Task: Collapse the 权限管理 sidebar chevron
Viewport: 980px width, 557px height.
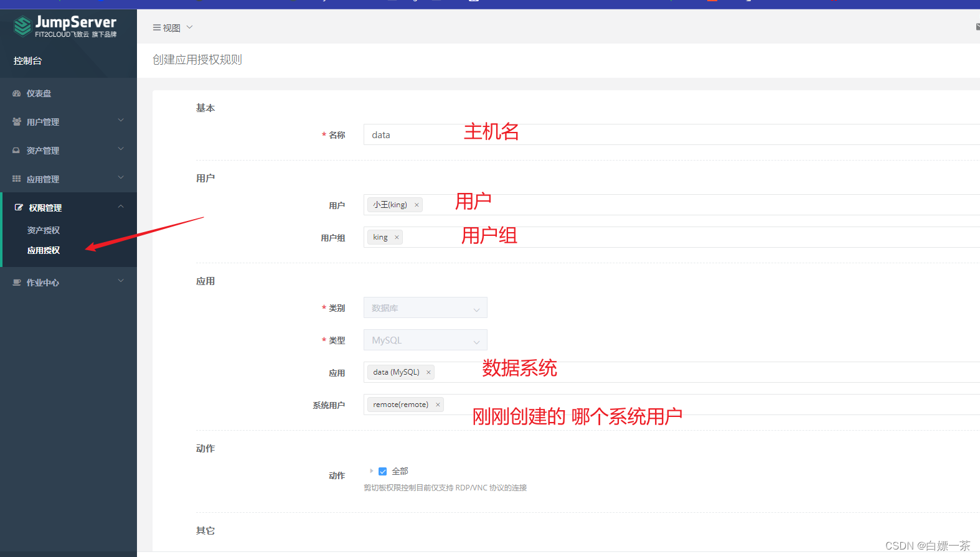Action: point(121,207)
